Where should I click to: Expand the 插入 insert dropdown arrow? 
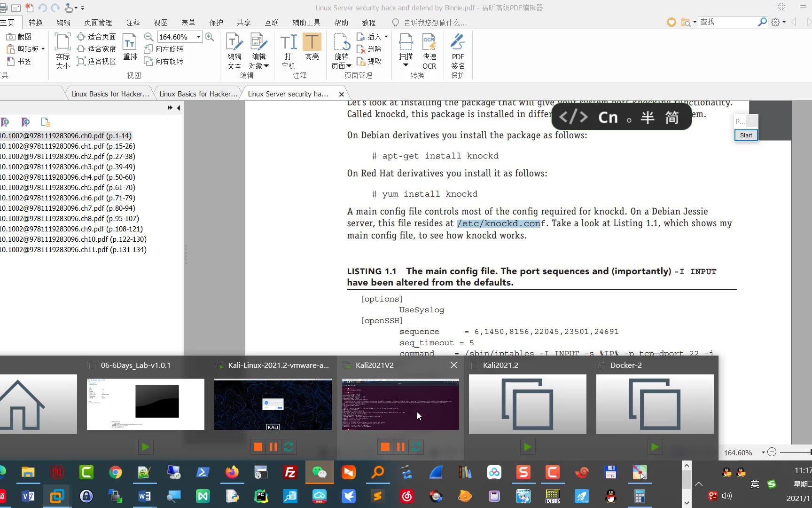[x=386, y=37]
